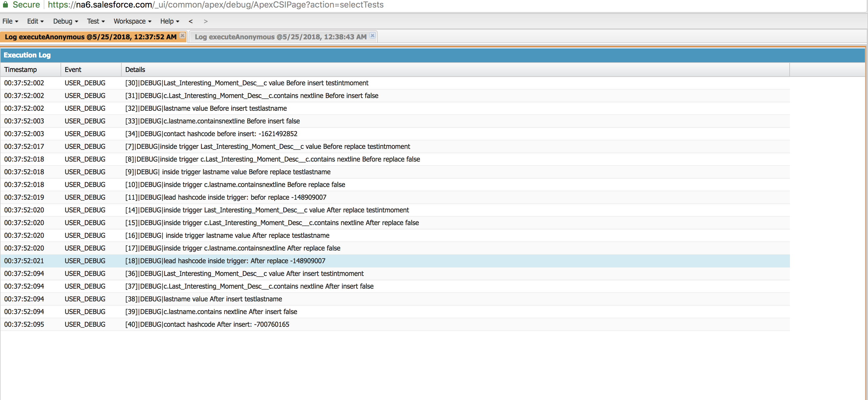Screen dimensions: 868x400
Task: Open the Edit menu
Action: (35, 21)
